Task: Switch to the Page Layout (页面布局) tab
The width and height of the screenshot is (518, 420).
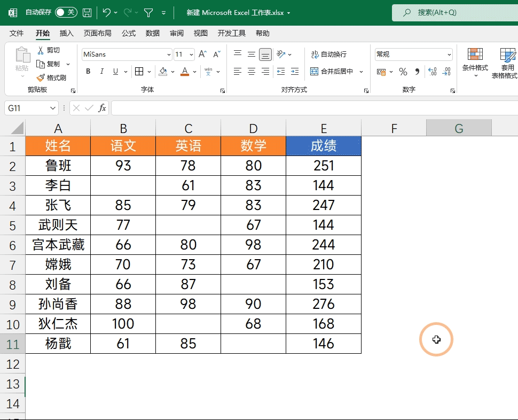Action: tap(97, 33)
